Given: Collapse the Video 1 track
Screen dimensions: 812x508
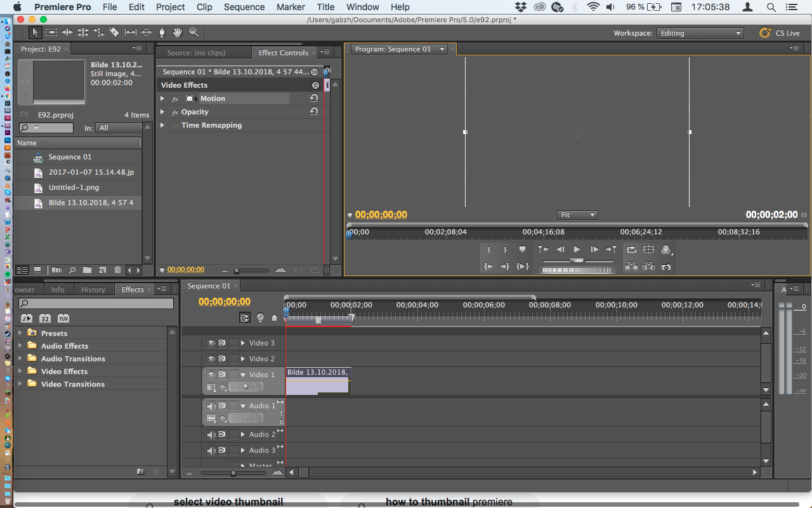Looking at the screenshot, I should 242,375.
